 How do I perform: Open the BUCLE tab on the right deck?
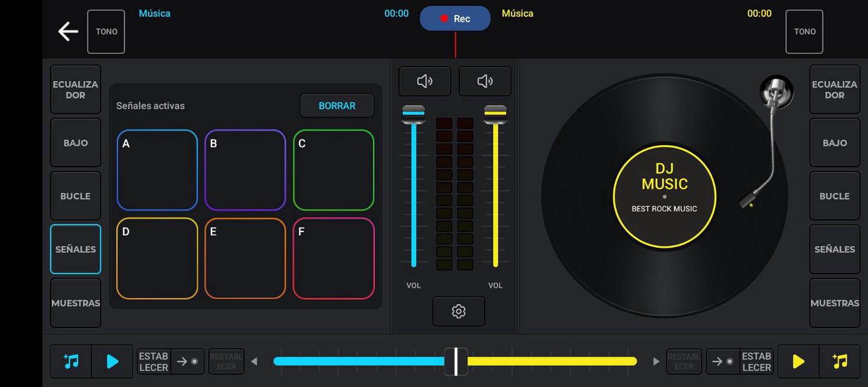[x=834, y=196]
